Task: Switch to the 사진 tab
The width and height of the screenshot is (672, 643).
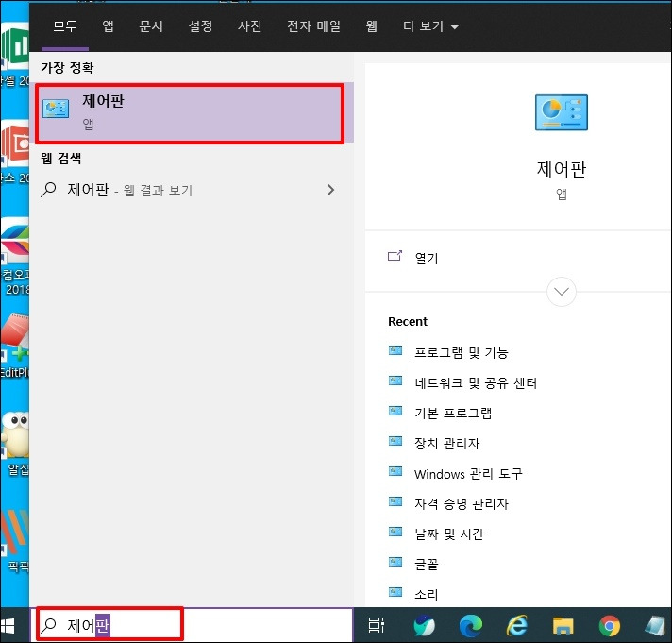Action: [250, 26]
